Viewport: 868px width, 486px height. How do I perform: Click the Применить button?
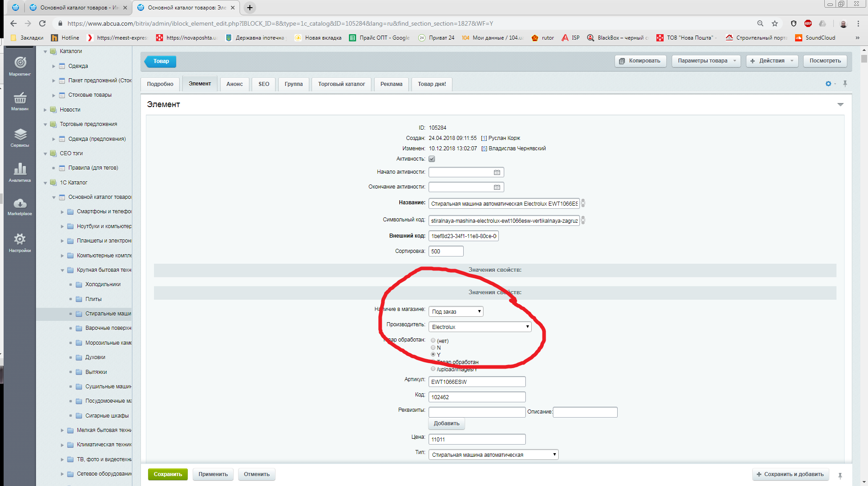[213, 474]
